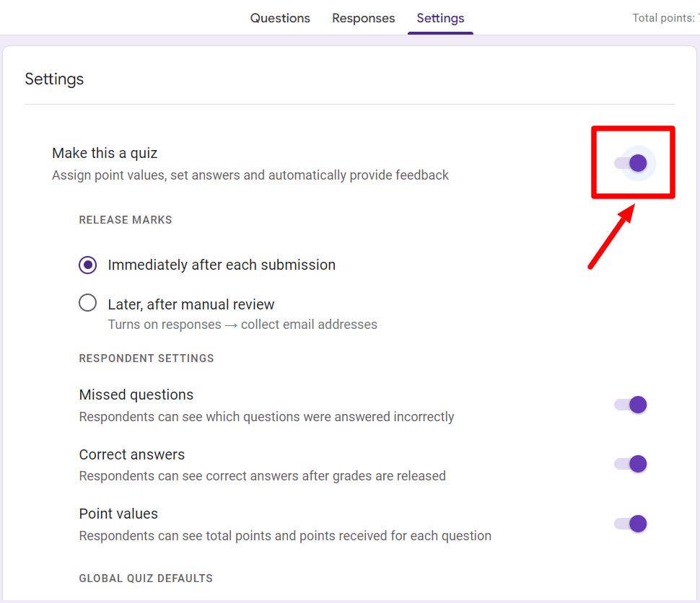The image size is (700, 603).
Task: Click the Correct answers label text
Action: point(131,454)
